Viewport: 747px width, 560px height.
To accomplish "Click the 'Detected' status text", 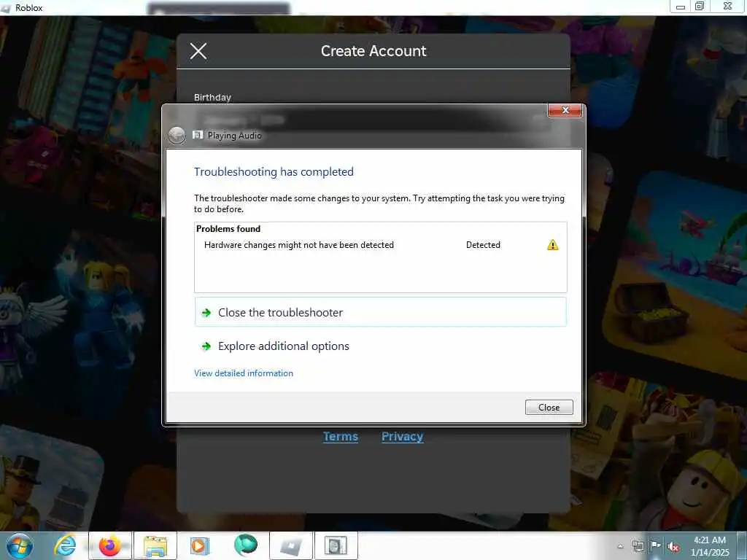I will tap(483, 245).
